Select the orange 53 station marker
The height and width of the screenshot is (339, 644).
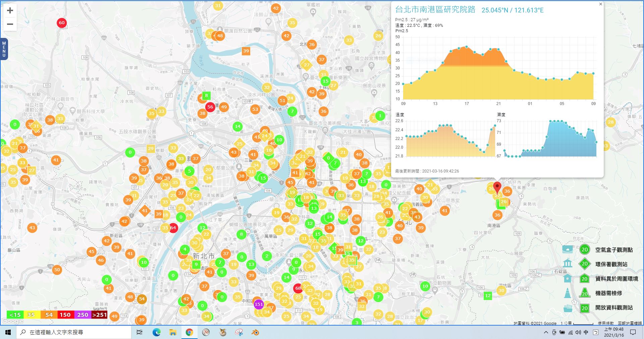[255, 109]
